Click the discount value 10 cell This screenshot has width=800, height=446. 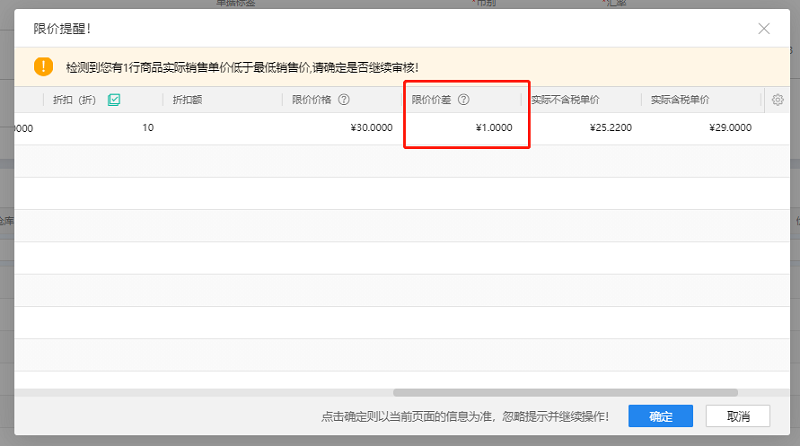[147, 128]
